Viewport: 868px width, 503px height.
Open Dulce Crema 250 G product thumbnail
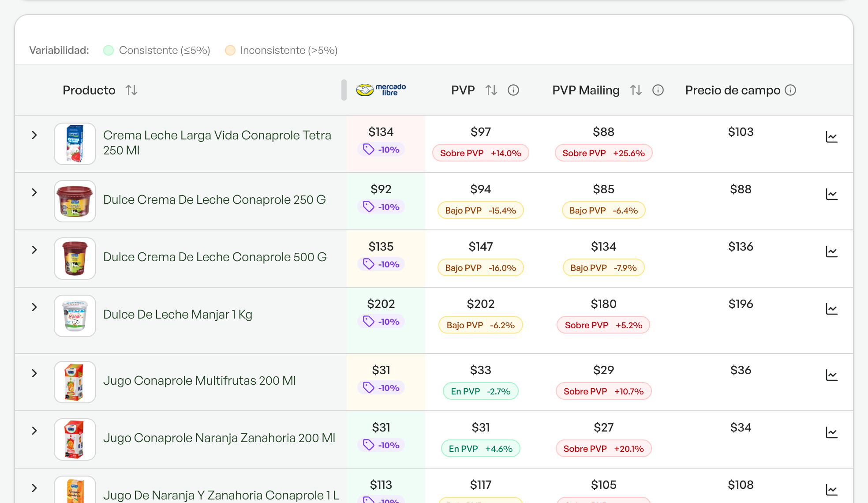pyautogui.click(x=75, y=201)
